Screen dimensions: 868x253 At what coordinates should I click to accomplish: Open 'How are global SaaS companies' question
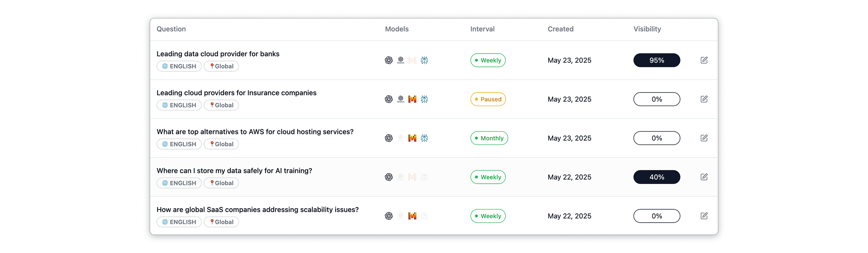258,210
